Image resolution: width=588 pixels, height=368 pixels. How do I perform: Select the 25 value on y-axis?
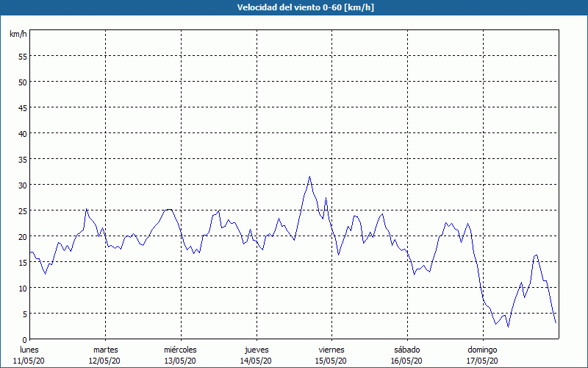(x=23, y=211)
